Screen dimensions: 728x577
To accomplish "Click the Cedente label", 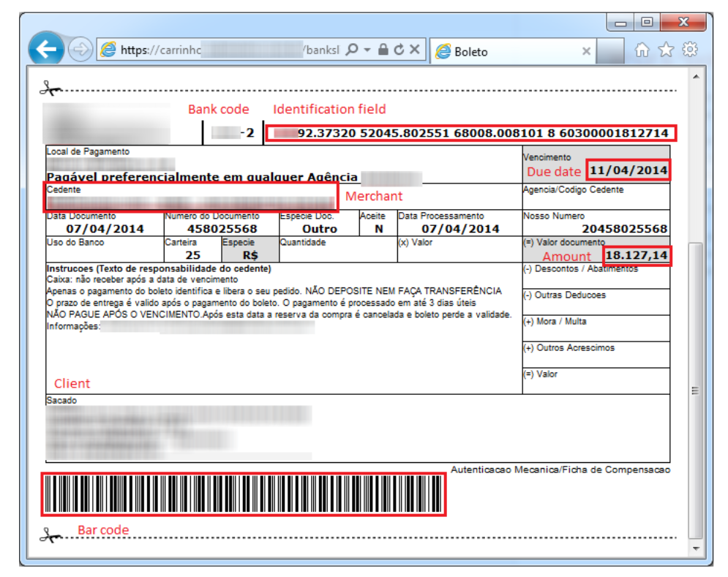I will pos(64,189).
